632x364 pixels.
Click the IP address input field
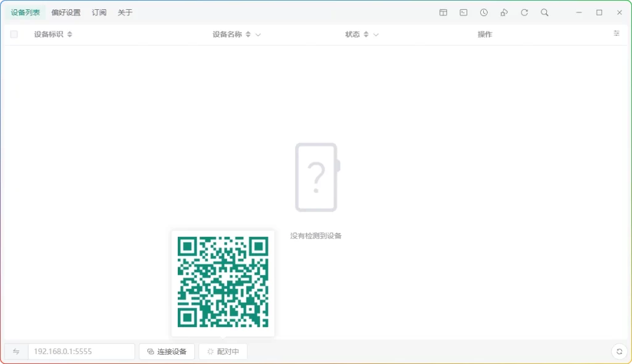pos(80,351)
